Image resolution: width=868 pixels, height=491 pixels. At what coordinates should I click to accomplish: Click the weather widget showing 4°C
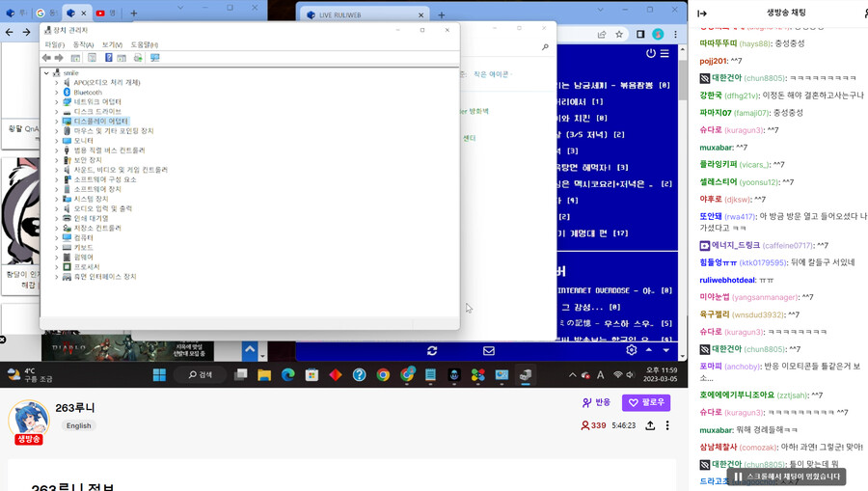click(x=31, y=375)
